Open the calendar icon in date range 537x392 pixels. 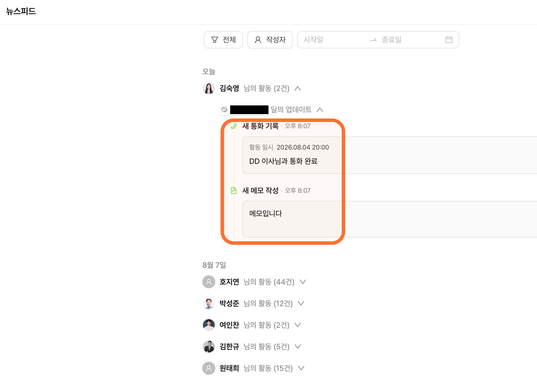pos(449,40)
